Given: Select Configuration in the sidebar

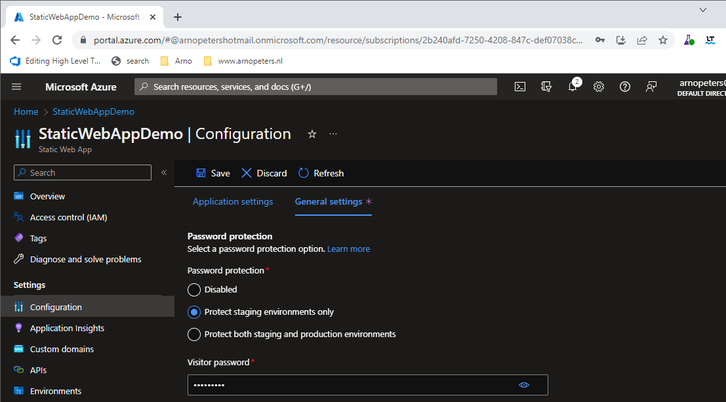Looking at the screenshot, I should click(87, 307).
